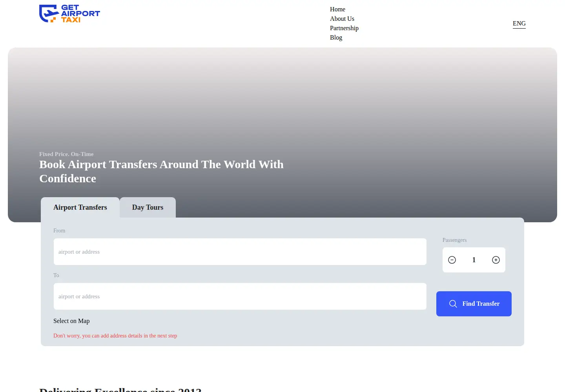Focus the From airport or address field
The width and height of the screenshot is (565, 392).
coord(240,252)
